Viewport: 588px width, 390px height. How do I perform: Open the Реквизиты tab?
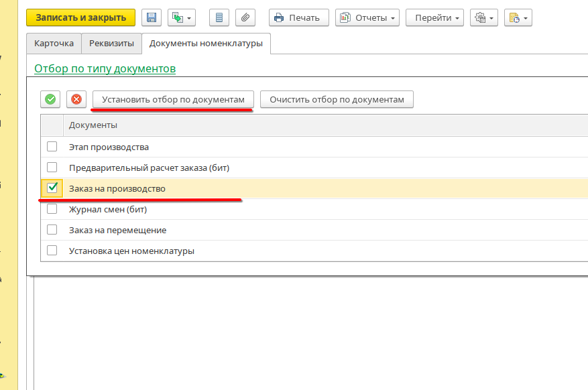(111, 44)
